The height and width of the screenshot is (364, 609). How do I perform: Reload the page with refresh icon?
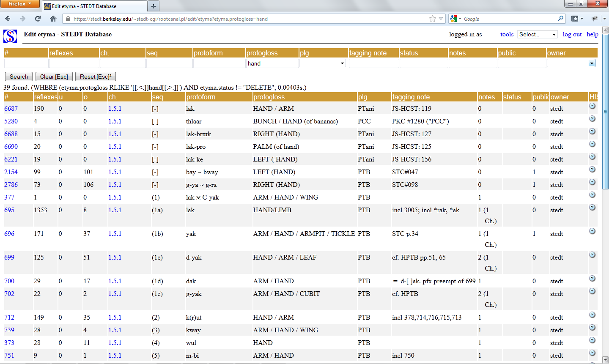point(38,19)
